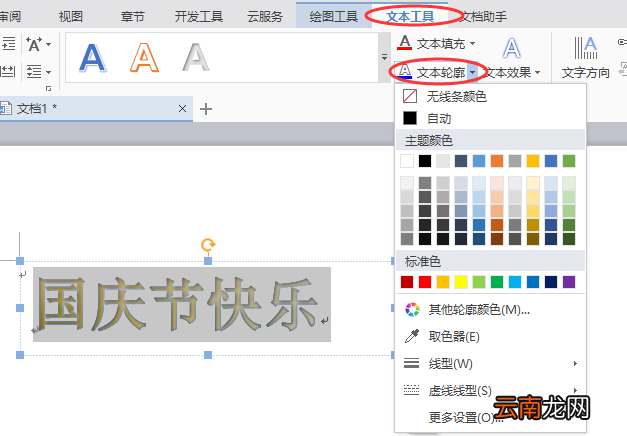
Task: Select 自动 automatic outline color
Action: pyautogui.click(x=490, y=118)
